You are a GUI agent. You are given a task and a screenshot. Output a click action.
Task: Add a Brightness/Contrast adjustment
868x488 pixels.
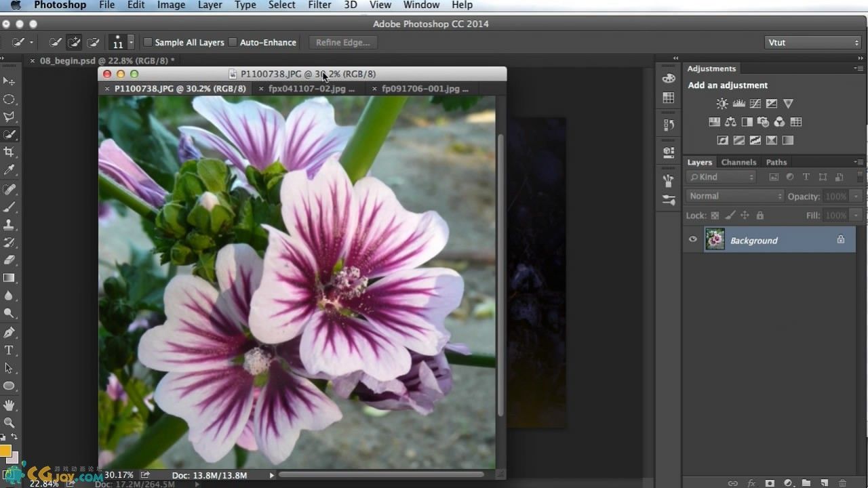[722, 104]
